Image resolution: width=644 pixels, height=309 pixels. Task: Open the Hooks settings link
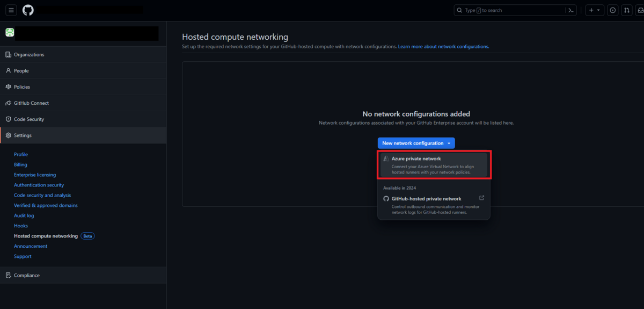point(21,226)
